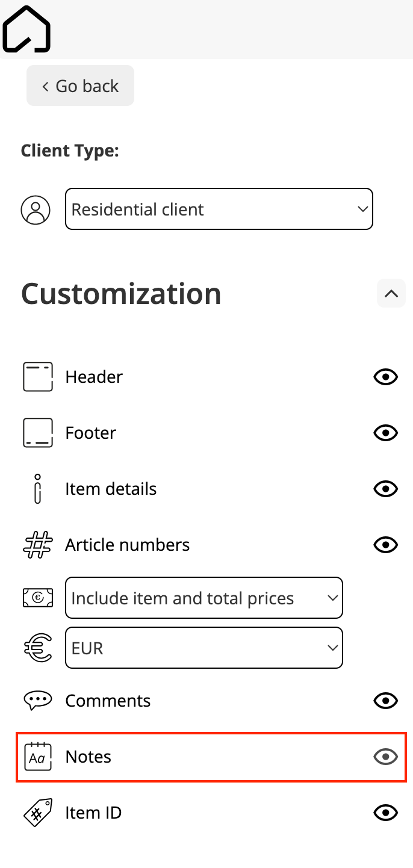
Task: Click the Article numbers hash icon
Action: 37,545
